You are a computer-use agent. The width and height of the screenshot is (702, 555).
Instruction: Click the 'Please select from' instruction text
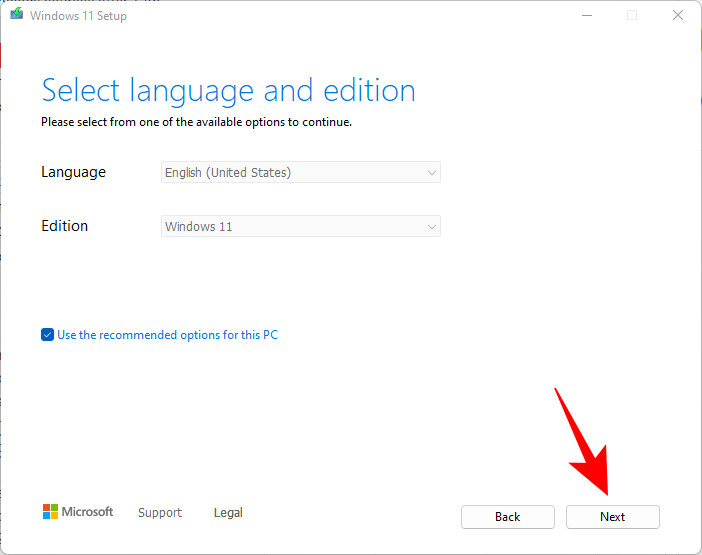[196, 122]
